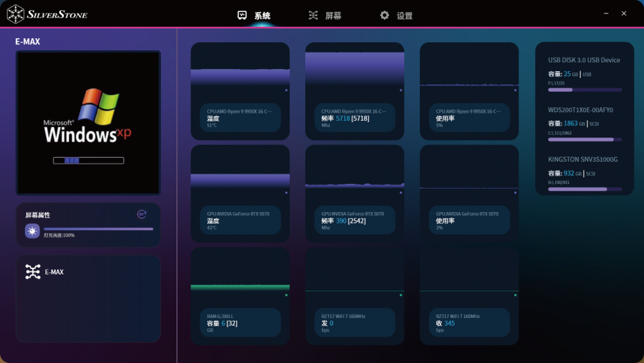Click the system monitor icon beside 系统
Image resolution: width=644 pixels, height=363 pixels.
(242, 15)
